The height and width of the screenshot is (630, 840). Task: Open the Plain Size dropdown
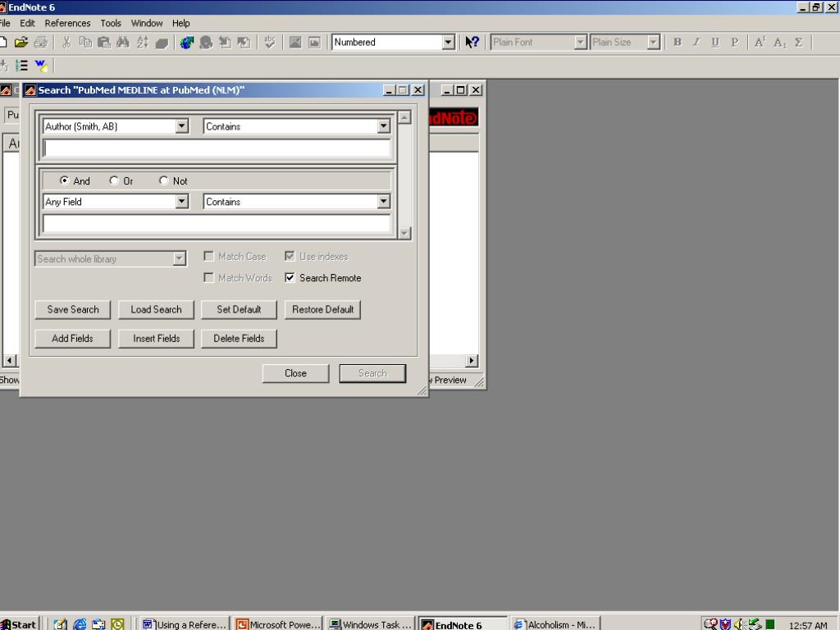pyautogui.click(x=652, y=43)
